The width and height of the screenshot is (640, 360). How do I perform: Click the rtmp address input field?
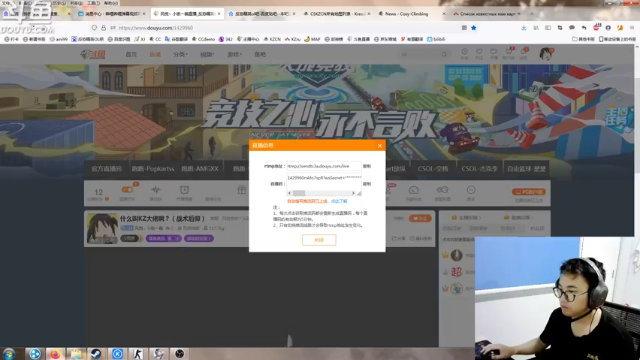324,166
